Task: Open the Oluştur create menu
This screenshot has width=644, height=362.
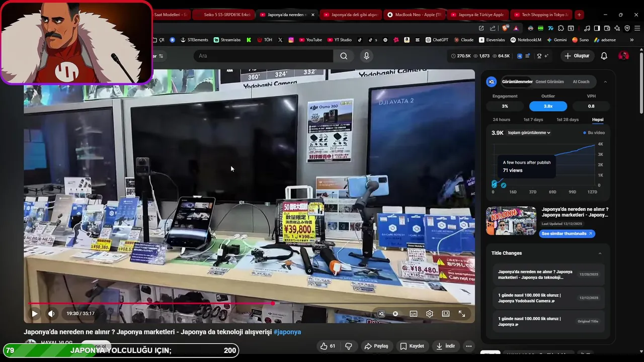Action: click(x=577, y=56)
